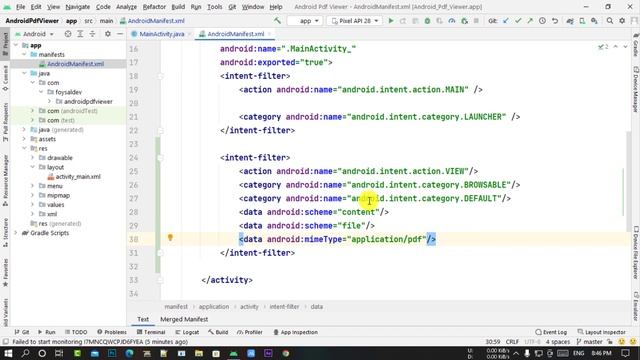Screen dimensions: 640x360
Task: Collapse the layout folder
Action: (33, 167)
